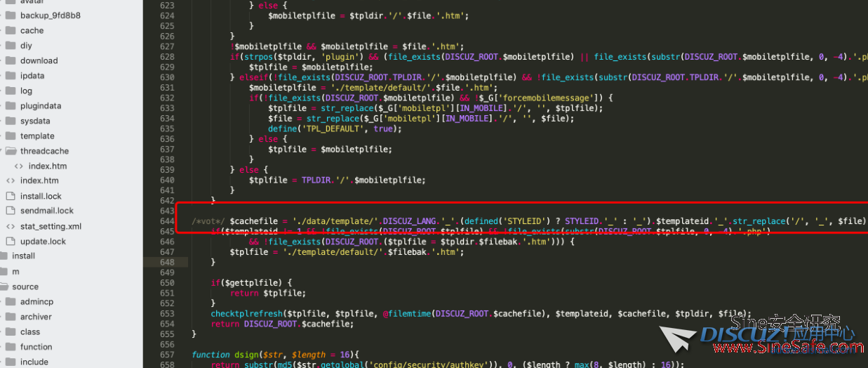Click the log folder icon
868x368 pixels.
(10, 91)
